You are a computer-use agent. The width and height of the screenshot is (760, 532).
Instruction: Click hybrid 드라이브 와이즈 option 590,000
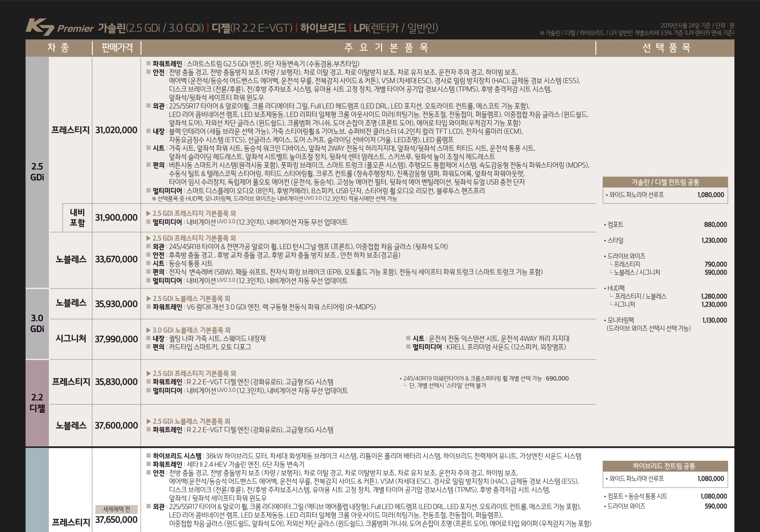point(665,506)
